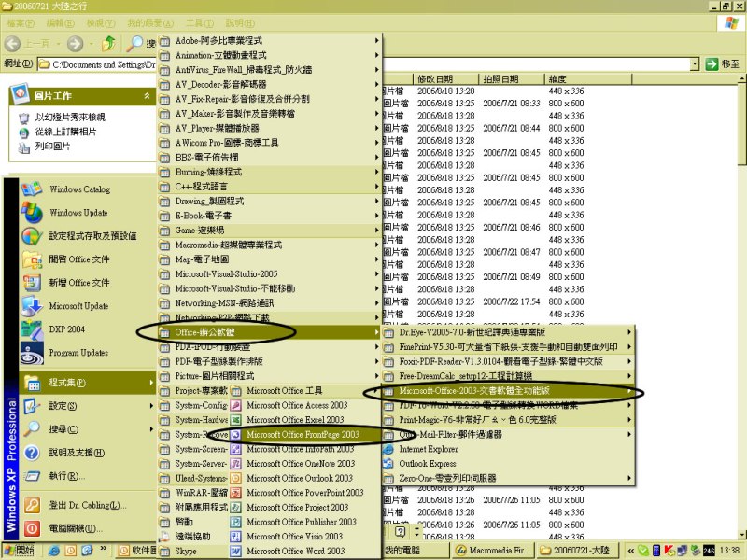
Task: Open Microsoft Office OneNote 2003
Action: tap(301, 464)
